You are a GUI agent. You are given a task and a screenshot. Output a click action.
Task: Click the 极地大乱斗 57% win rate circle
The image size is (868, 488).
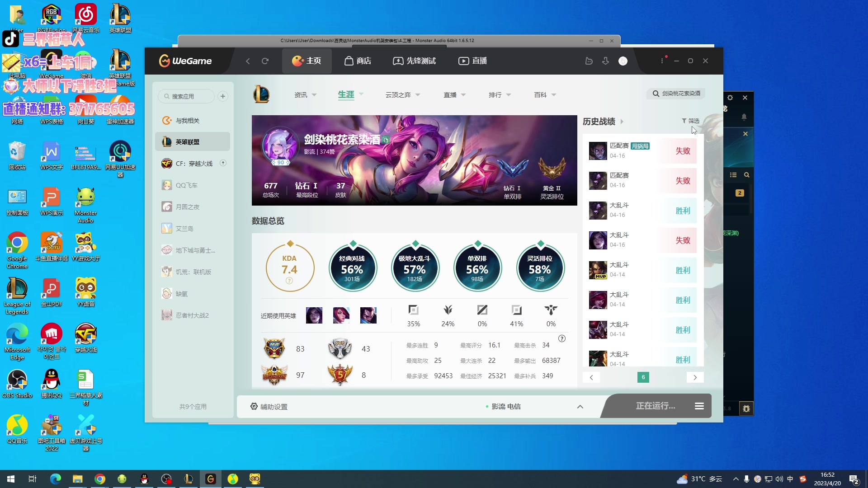(415, 267)
